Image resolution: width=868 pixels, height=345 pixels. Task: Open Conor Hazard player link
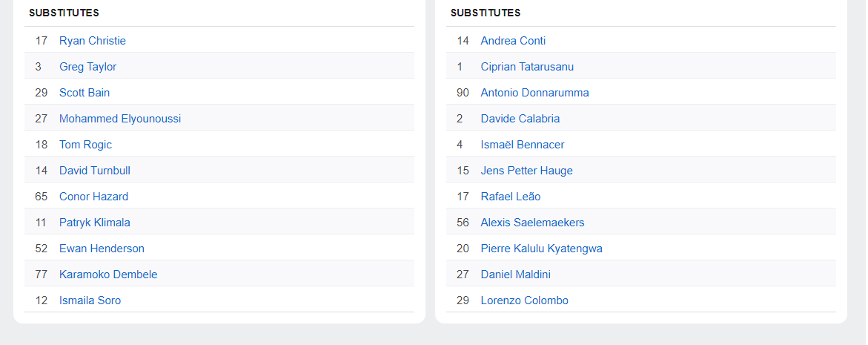pyautogui.click(x=93, y=197)
